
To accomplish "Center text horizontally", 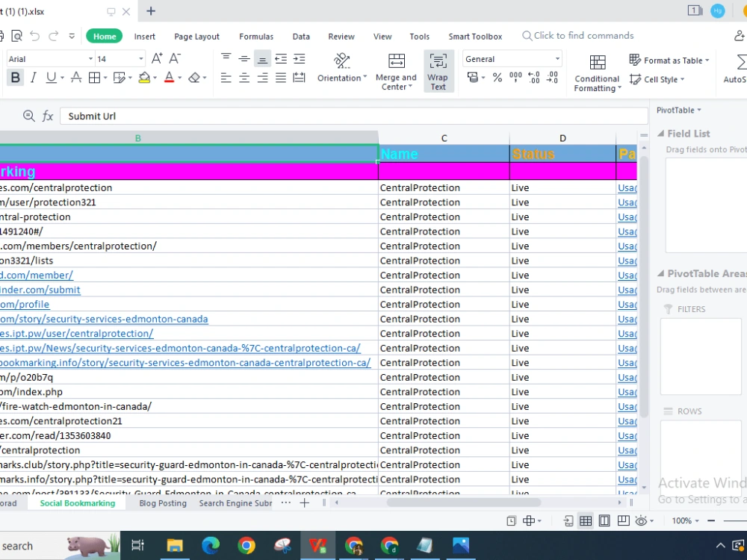I will point(244,78).
